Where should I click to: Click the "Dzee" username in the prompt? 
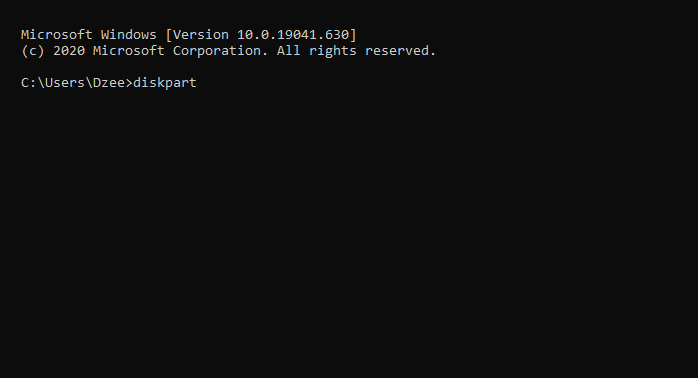[109, 83]
